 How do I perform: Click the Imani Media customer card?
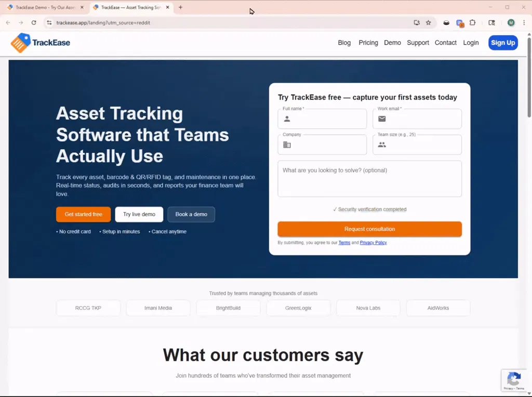(x=158, y=308)
